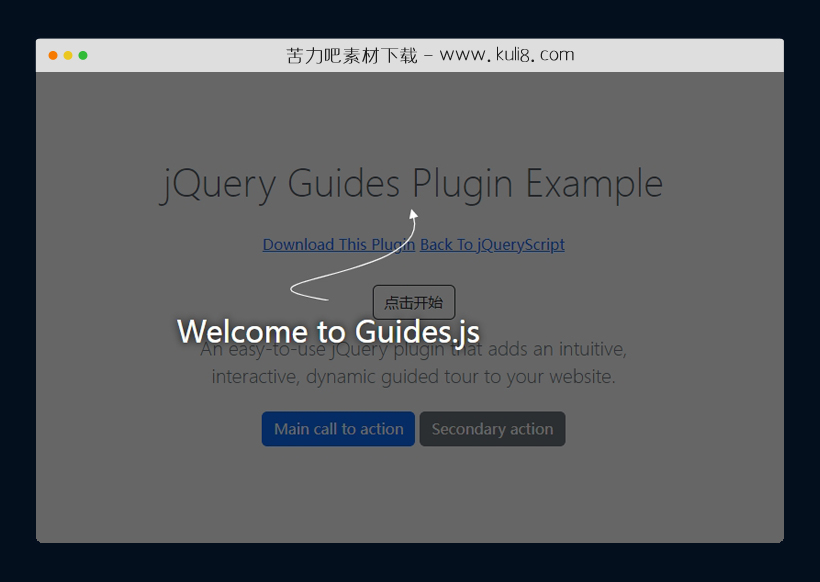Click the yellow dot in the title bar
This screenshot has height=582, width=820.
click(68, 55)
